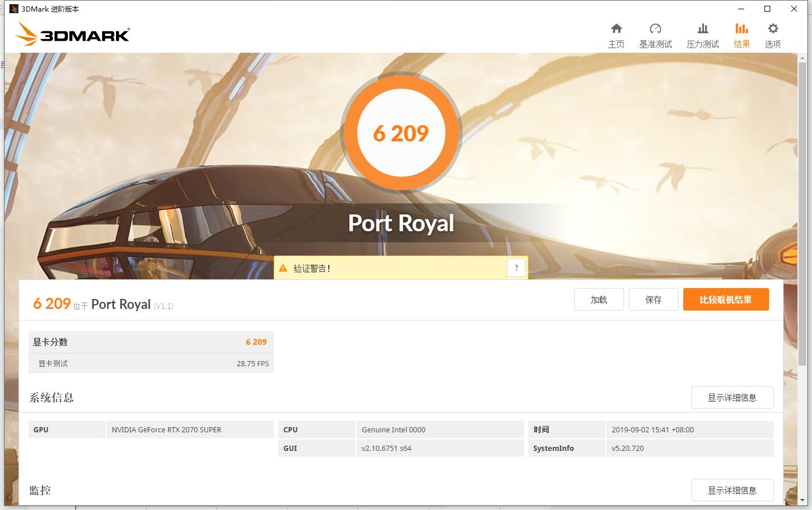Click the 3DMark logo

72,34
